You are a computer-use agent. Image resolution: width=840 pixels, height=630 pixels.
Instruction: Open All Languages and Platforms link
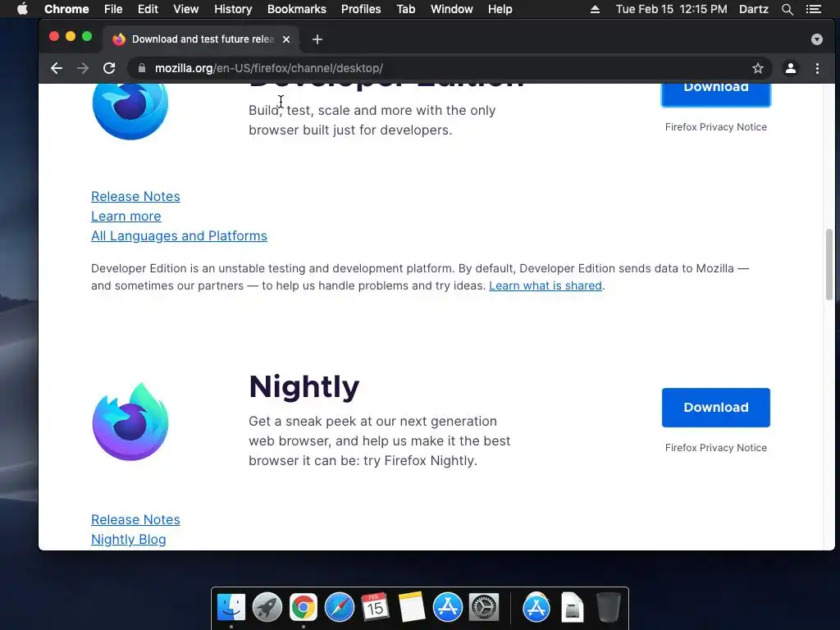[179, 235]
